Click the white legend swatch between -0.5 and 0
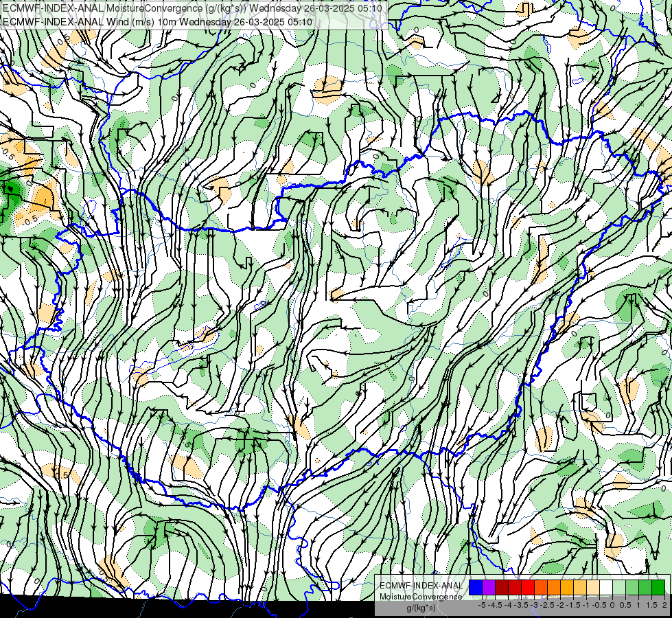 coord(606,587)
